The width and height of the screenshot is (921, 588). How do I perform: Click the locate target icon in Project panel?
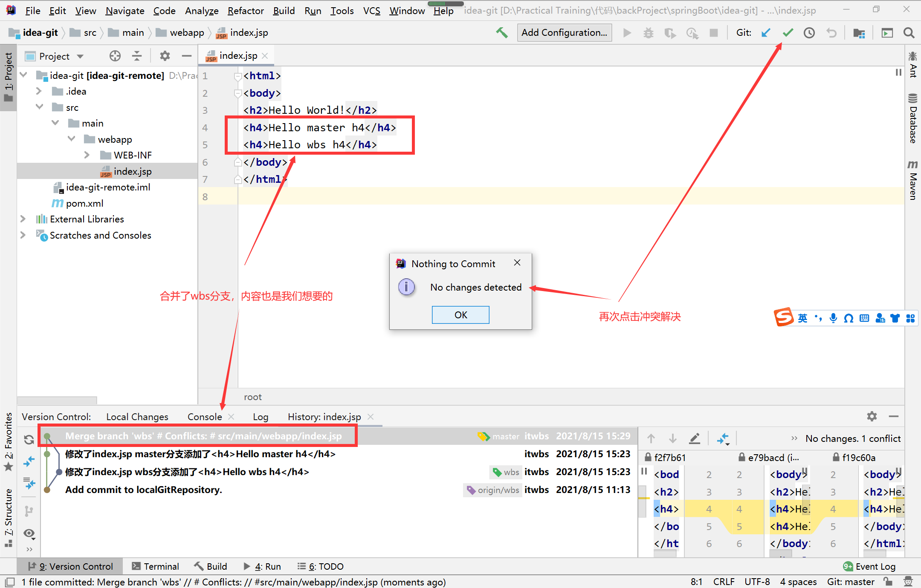pos(115,56)
